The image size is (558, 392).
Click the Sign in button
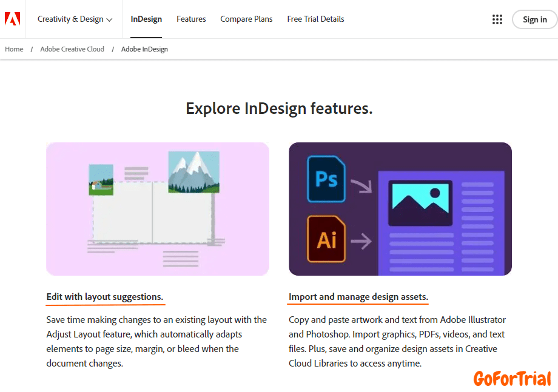pos(534,19)
